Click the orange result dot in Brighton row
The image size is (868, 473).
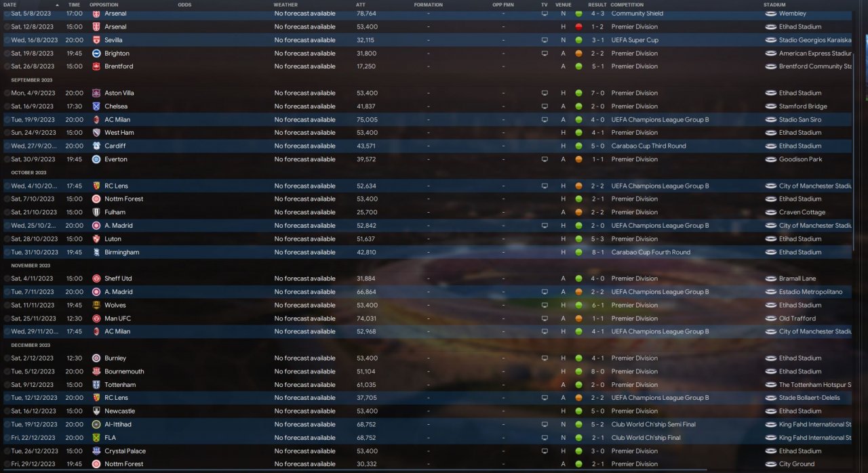coord(578,54)
